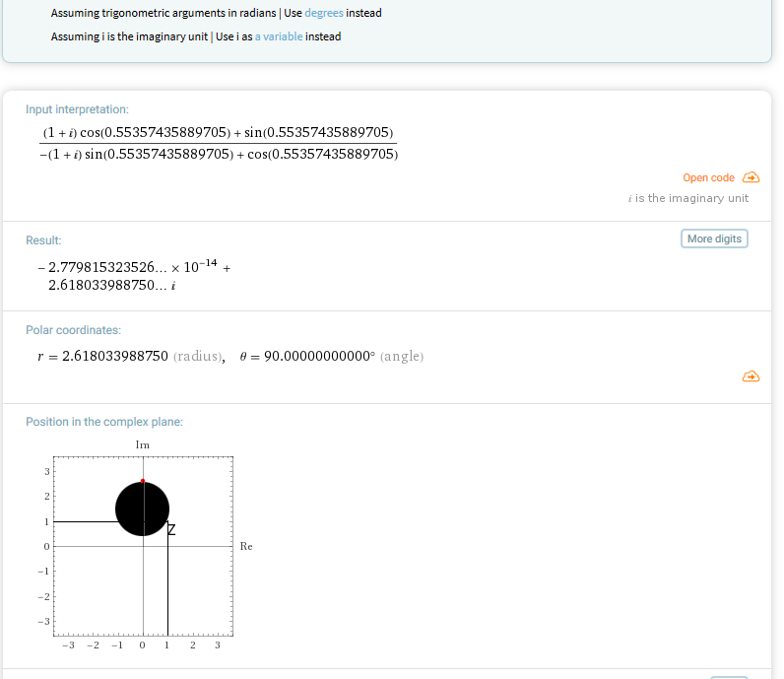Viewport: 784px width, 679px height.
Task: Open code for the input interpretation
Action: 708,177
